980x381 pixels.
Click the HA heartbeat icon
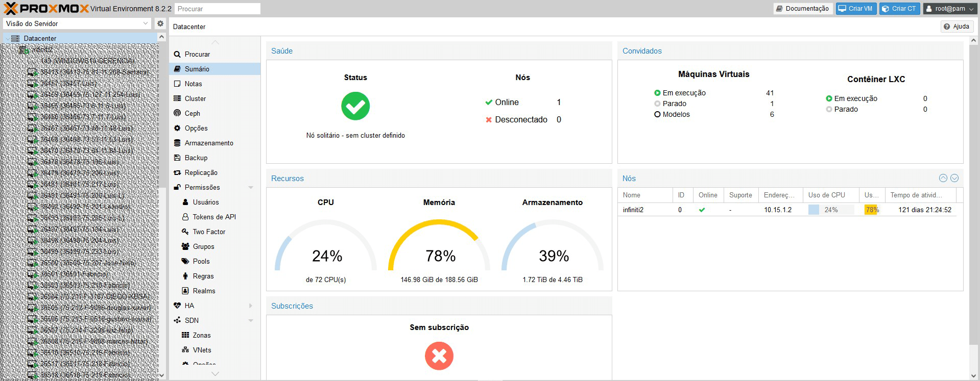point(177,306)
